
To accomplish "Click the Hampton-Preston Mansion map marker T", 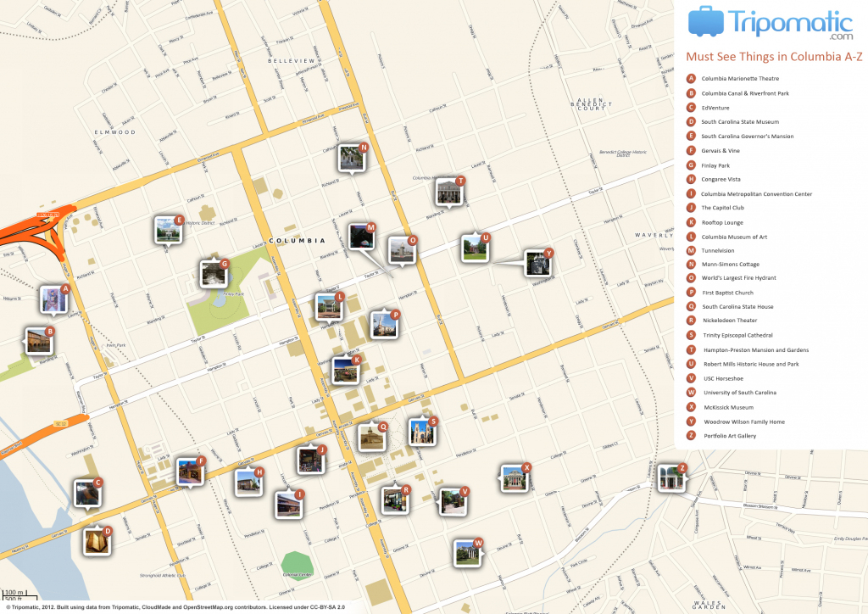I will pyautogui.click(x=449, y=192).
